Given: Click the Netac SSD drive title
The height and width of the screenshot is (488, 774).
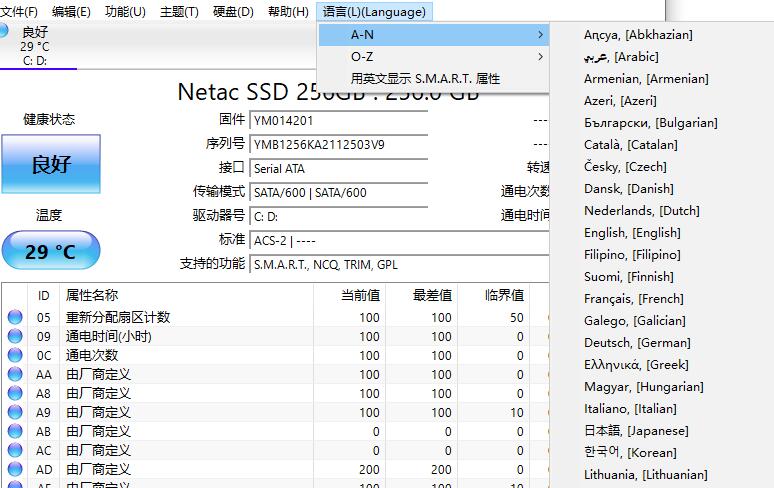Looking at the screenshot, I should (x=328, y=93).
